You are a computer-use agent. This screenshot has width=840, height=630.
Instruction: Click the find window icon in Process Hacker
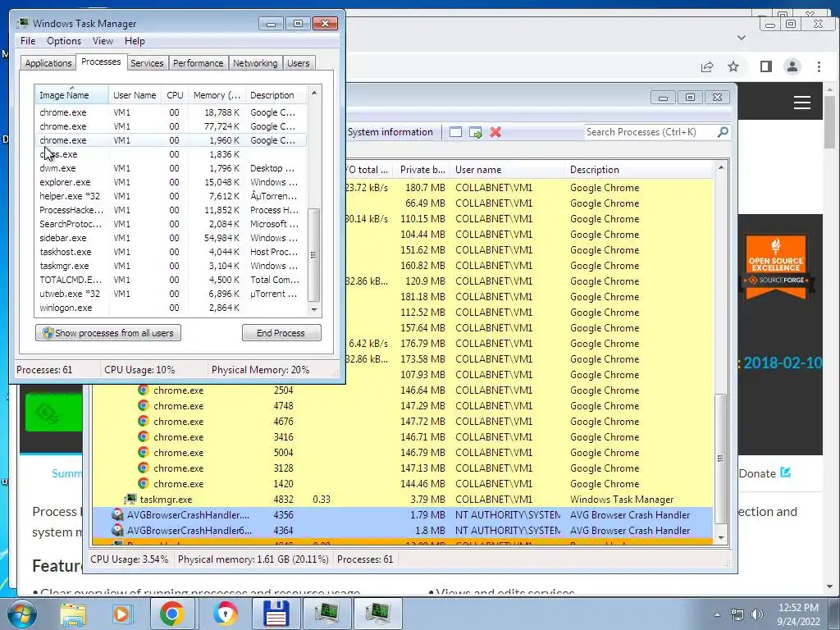[x=455, y=132]
